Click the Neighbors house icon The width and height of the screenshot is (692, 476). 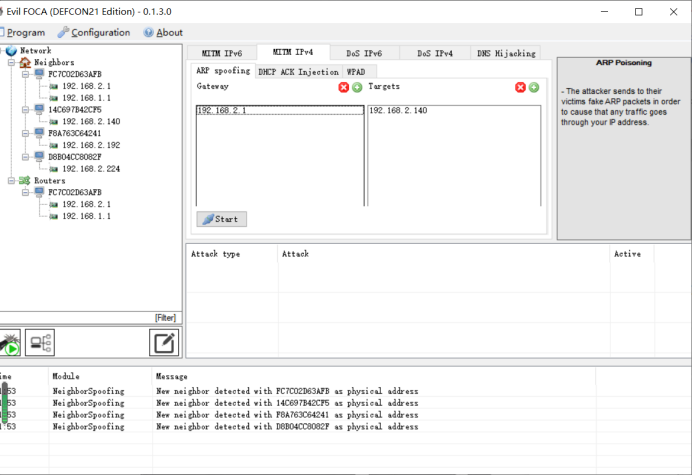(25, 63)
